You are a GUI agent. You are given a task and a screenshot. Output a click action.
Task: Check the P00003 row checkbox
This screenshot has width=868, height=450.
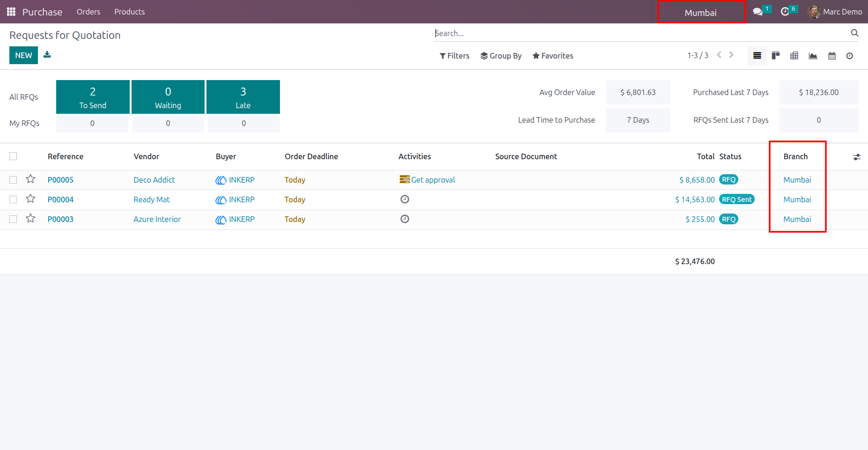point(13,219)
